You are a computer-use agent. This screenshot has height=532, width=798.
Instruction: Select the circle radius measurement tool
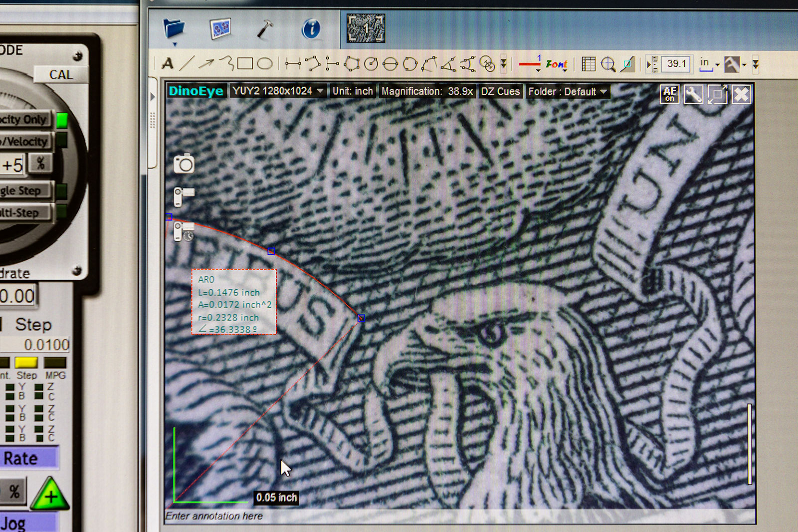point(371,64)
